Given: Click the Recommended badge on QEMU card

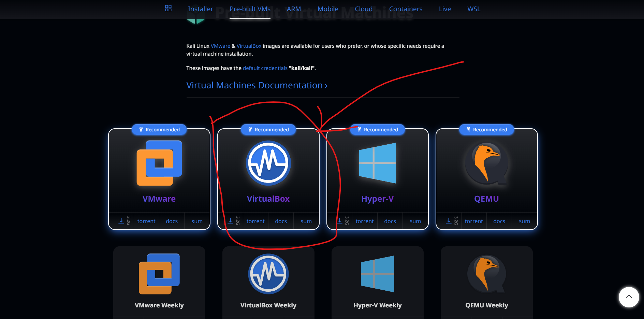Looking at the screenshot, I should (487, 130).
